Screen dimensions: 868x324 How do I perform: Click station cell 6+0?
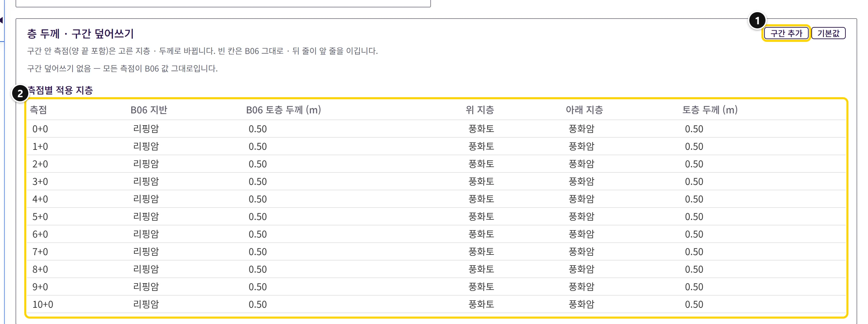(x=40, y=234)
